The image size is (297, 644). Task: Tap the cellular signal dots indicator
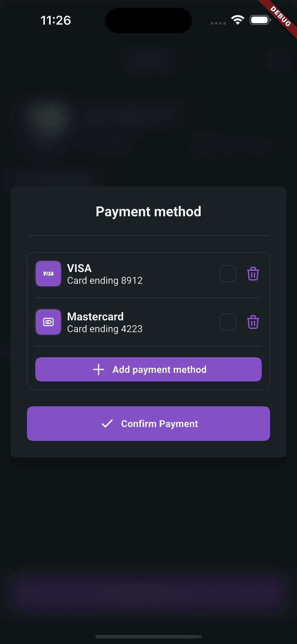point(218,23)
